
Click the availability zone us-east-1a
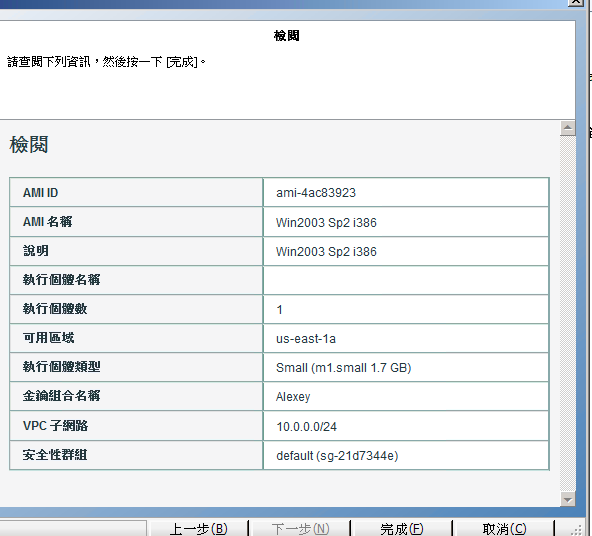(x=306, y=339)
